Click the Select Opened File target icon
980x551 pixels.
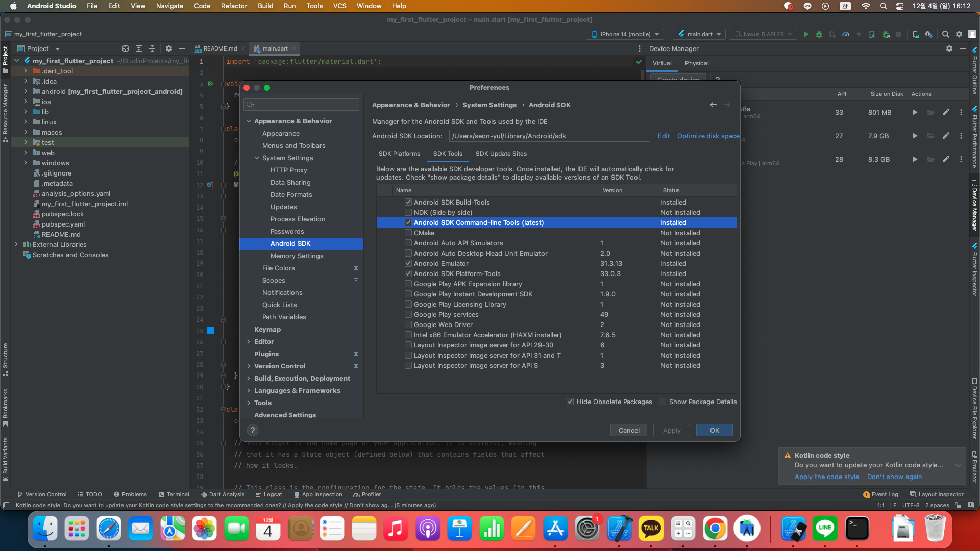coord(126,48)
